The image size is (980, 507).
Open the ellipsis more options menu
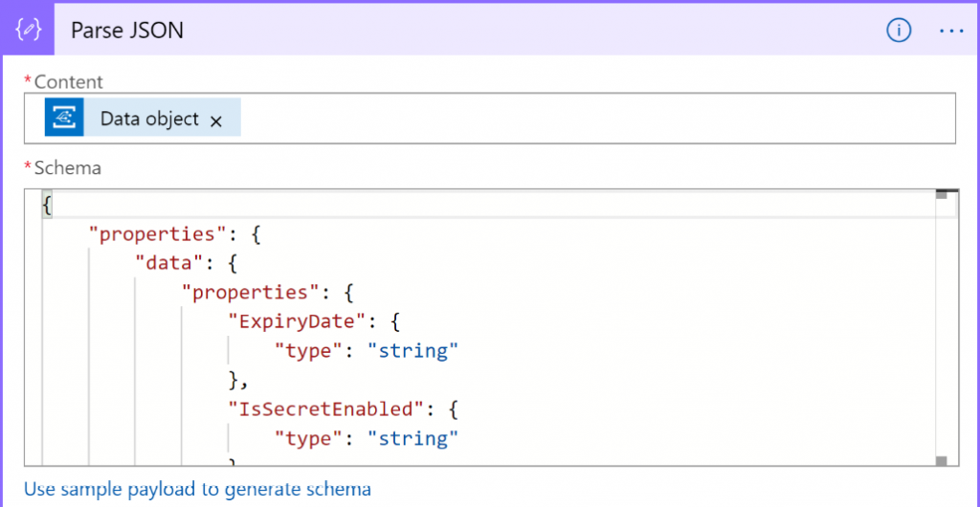pos(951,31)
